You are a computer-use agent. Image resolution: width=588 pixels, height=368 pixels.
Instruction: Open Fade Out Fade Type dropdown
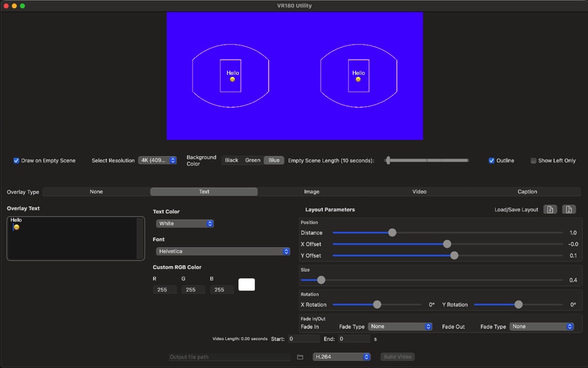(x=542, y=326)
